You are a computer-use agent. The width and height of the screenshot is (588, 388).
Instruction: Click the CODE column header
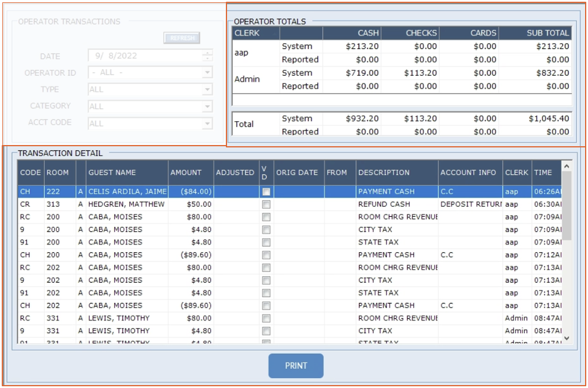30,172
